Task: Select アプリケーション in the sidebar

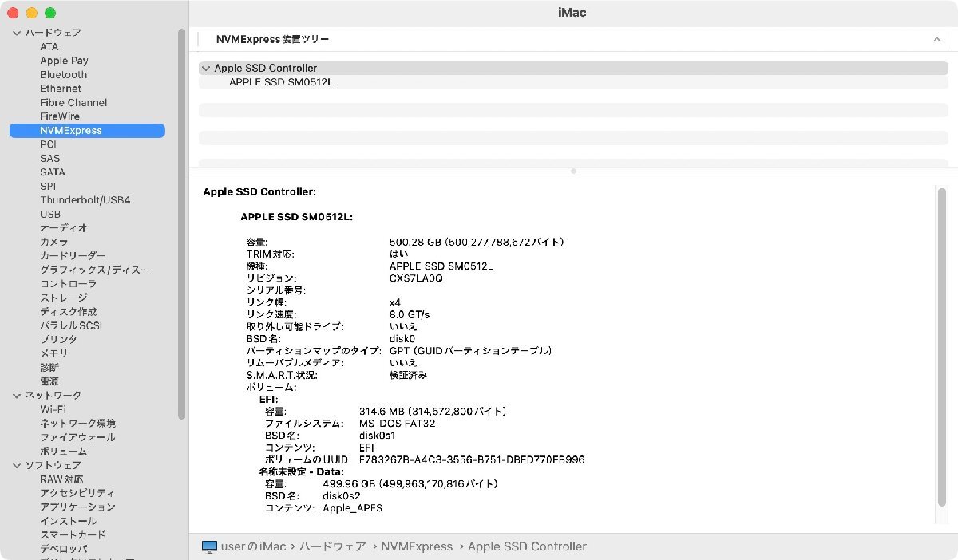Action: tap(77, 507)
